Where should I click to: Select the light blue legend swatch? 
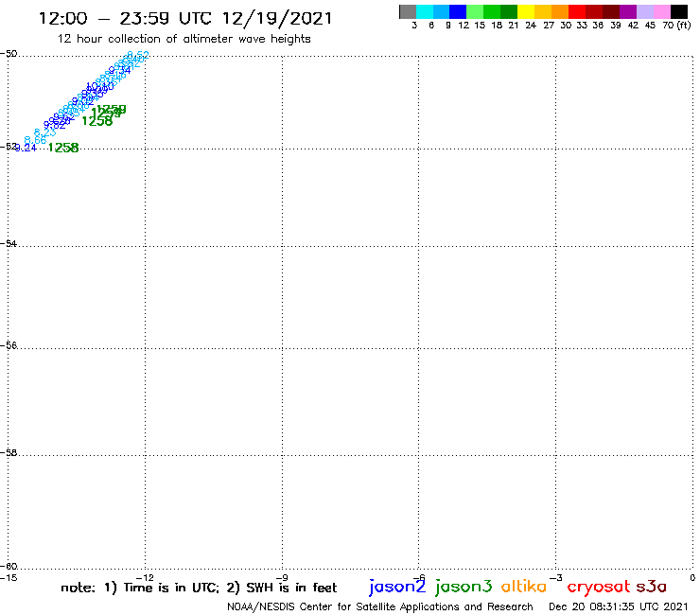pyautogui.click(x=441, y=11)
